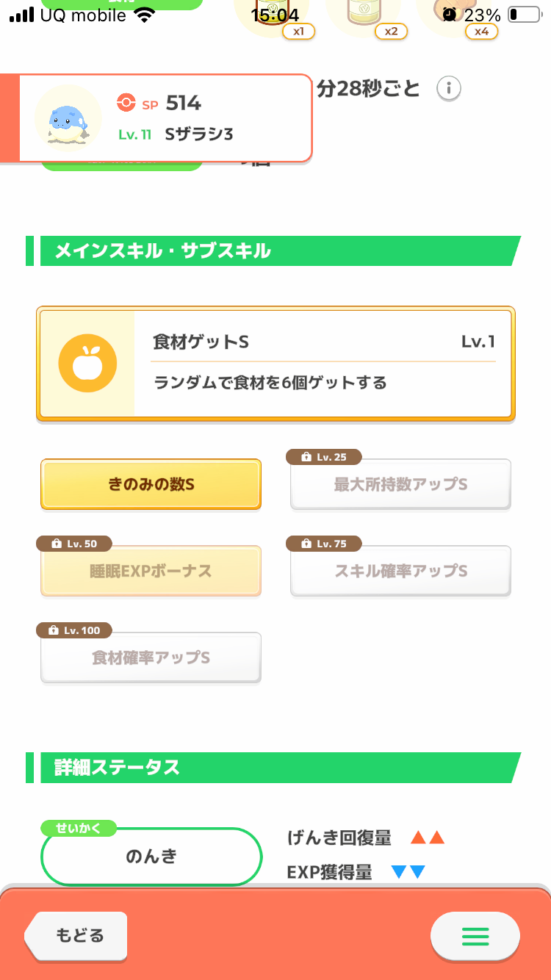Tap the info icon beside 分28秒ごと
551x980 pixels.
(x=449, y=89)
